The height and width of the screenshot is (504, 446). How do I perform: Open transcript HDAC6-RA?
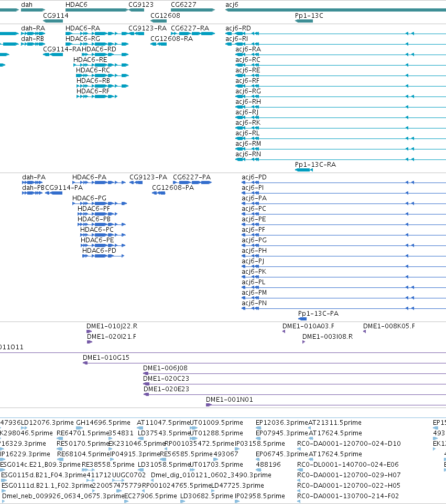coord(83,28)
